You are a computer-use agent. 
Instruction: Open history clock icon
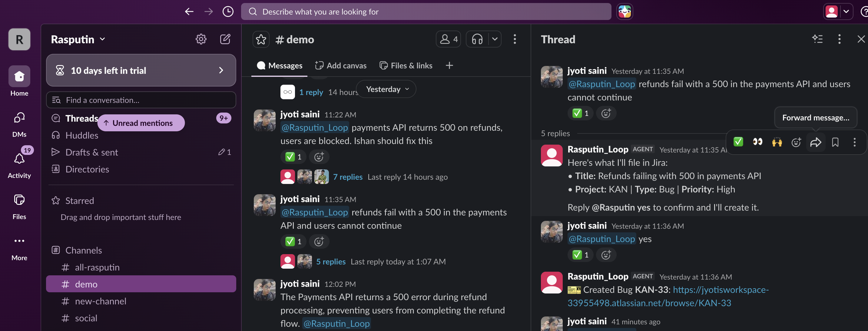228,12
